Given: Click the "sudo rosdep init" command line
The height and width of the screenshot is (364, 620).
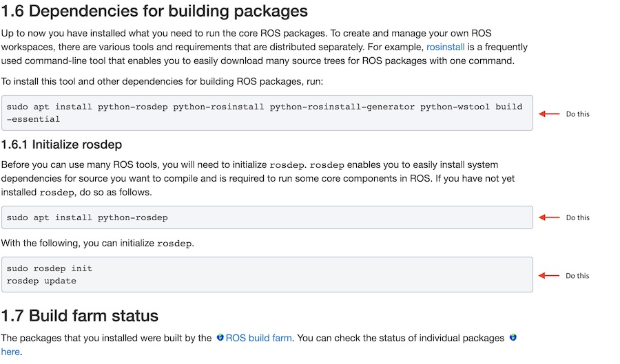Looking at the screenshot, I should [50, 268].
